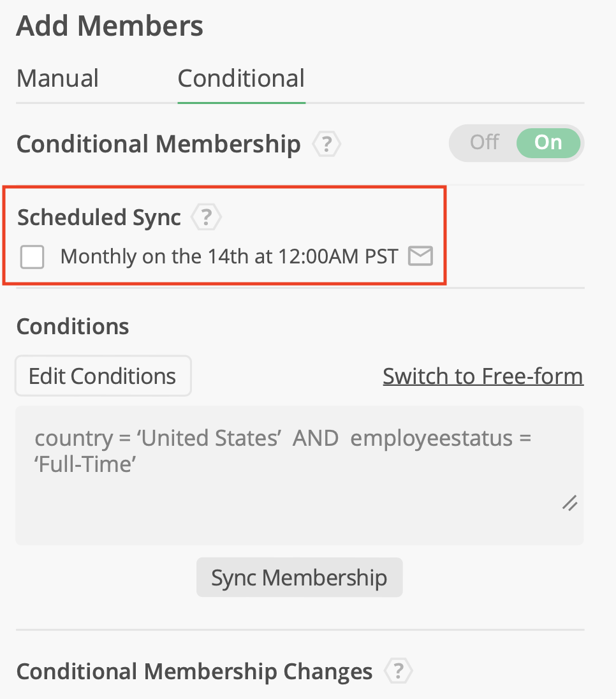Screen dimensions: 616x699
Task: Click the Scheduled Sync help icon
Action: [x=206, y=218]
